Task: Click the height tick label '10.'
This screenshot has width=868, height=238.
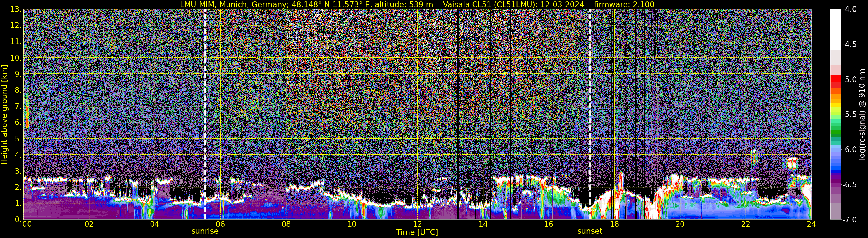Action: coord(16,58)
